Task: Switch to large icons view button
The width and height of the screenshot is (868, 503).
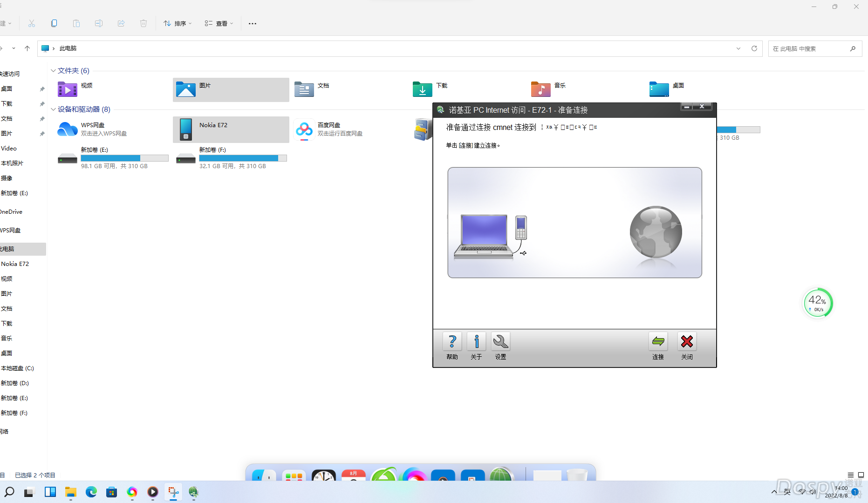Action: [x=861, y=475]
